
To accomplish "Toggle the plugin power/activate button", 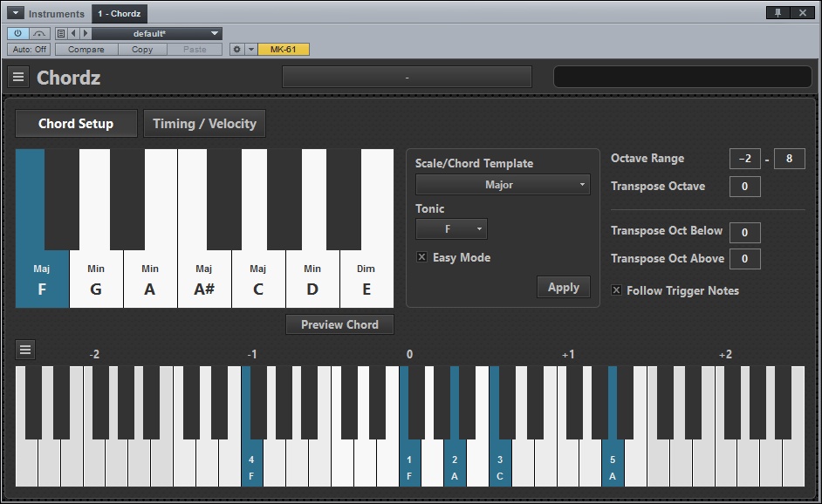I will (x=17, y=33).
